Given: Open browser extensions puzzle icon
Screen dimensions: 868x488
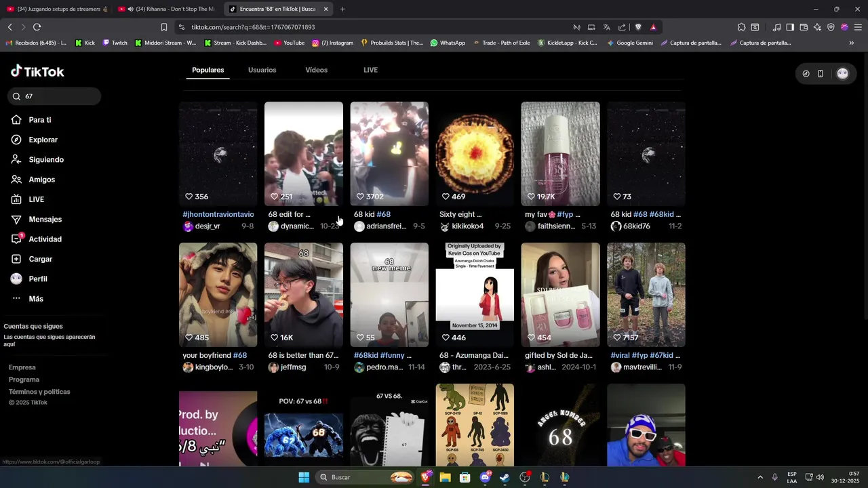Looking at the screenshot, I should 741,27.
